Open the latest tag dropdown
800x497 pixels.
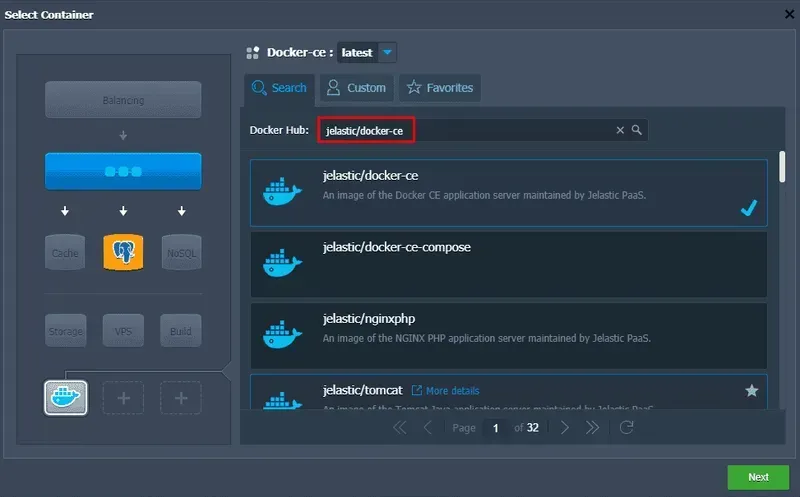coord(388,52)
